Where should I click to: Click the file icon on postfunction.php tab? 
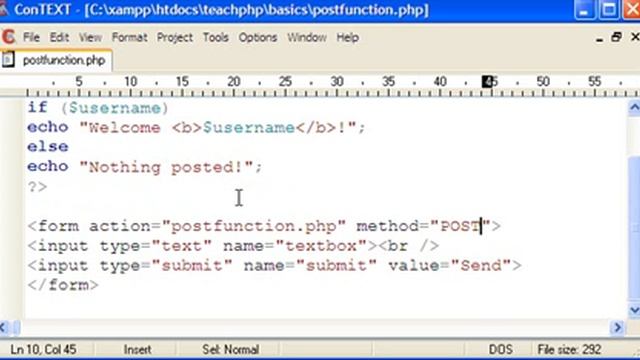[8, 60]
